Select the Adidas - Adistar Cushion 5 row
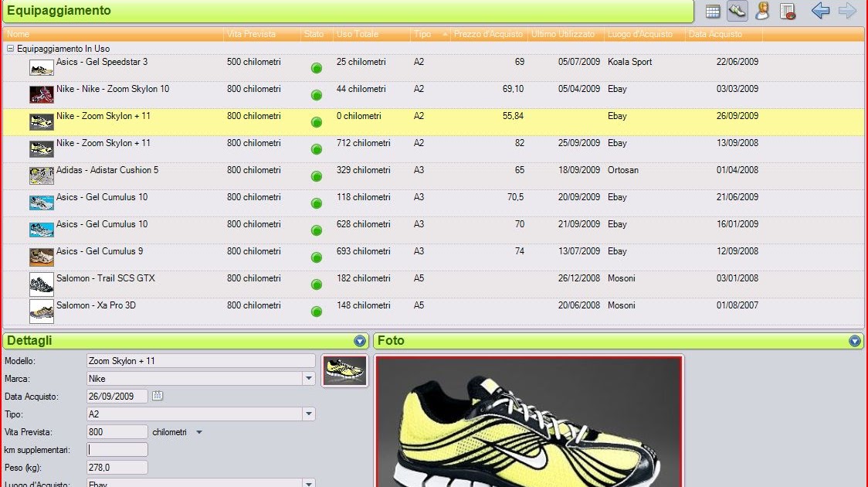 point(433,176)
